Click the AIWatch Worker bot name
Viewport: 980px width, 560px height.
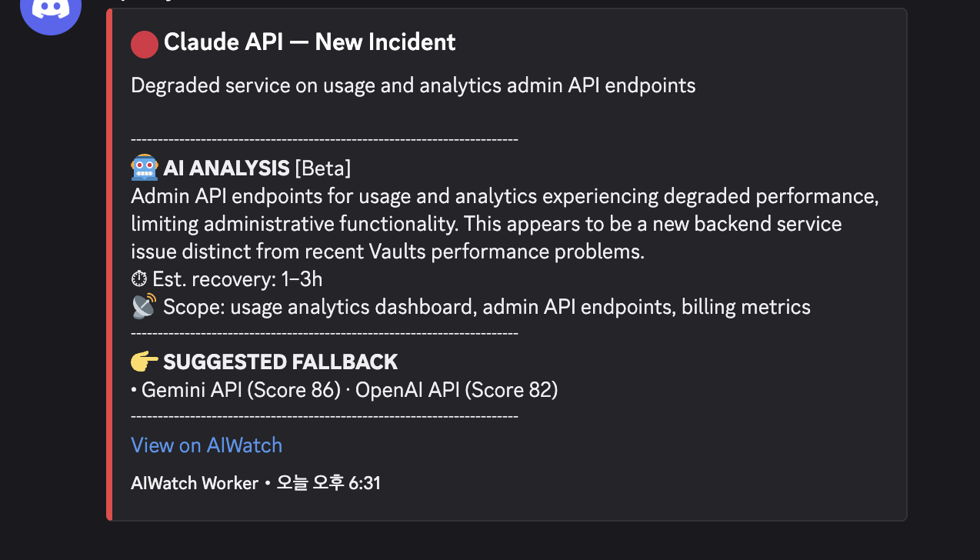tap(193, 483)
